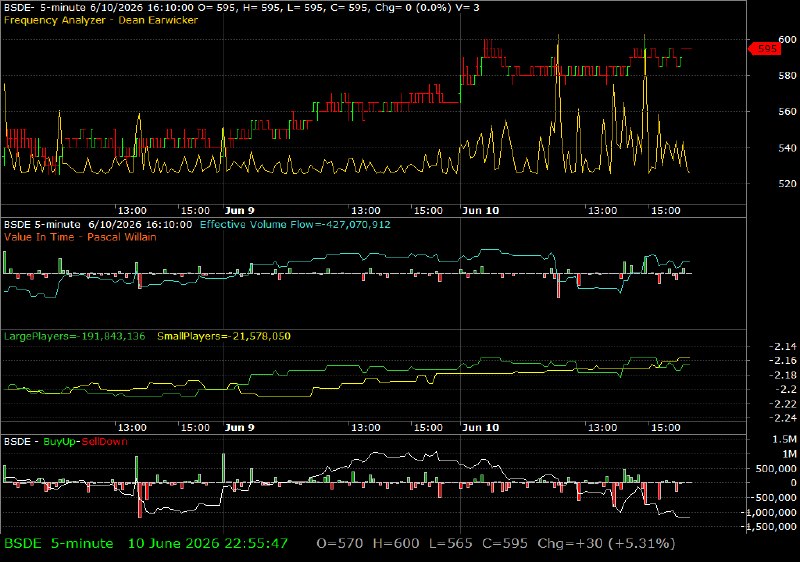Click the -2.24 axis label in players panel
The height and width of the screenshot is (562, 800).
click(783, 418)
